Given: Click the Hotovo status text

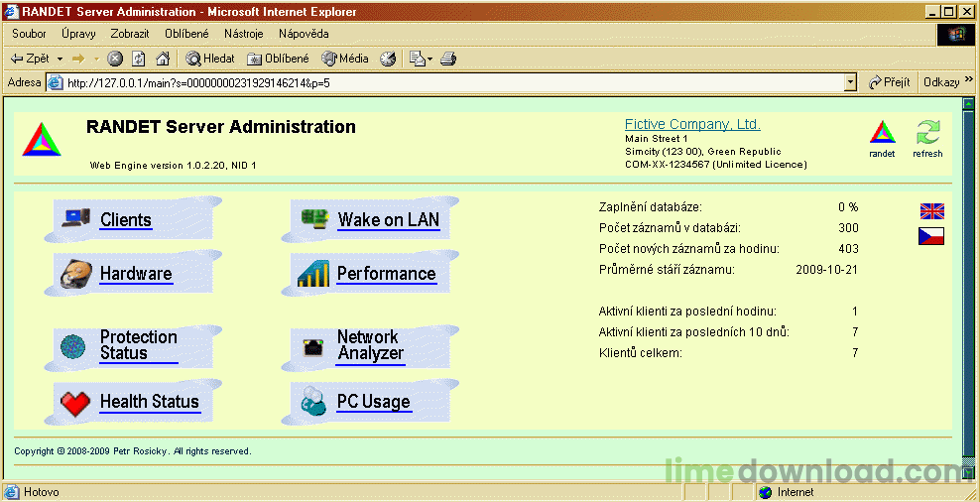Looking at the screenshot, I should click(42, 493).
